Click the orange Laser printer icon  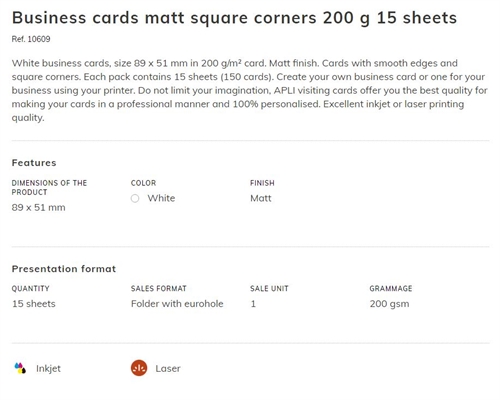point(139,368)
